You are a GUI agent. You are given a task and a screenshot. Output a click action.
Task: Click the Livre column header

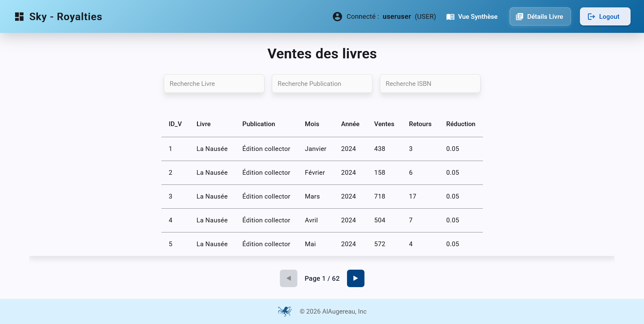[204, 124]
